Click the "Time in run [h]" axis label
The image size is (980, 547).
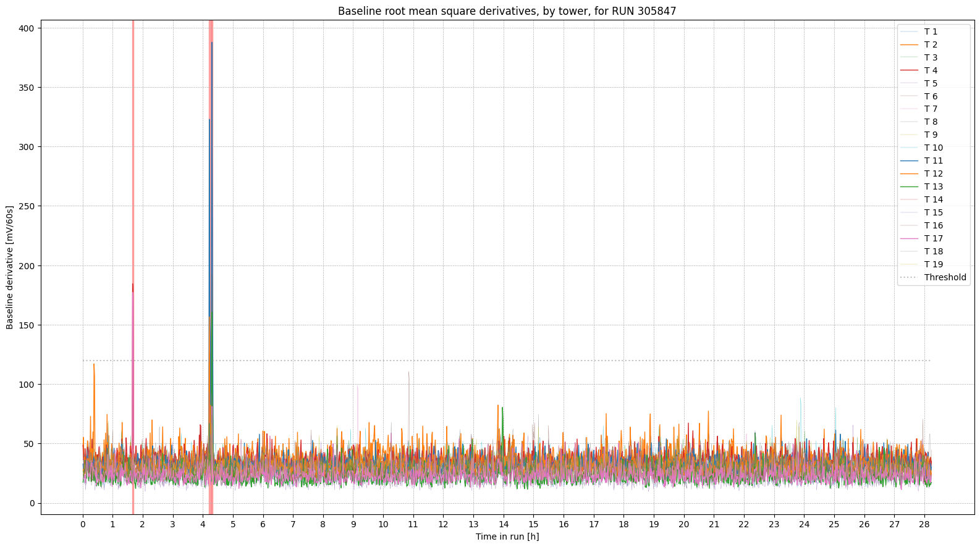click(x=507, y=537)
